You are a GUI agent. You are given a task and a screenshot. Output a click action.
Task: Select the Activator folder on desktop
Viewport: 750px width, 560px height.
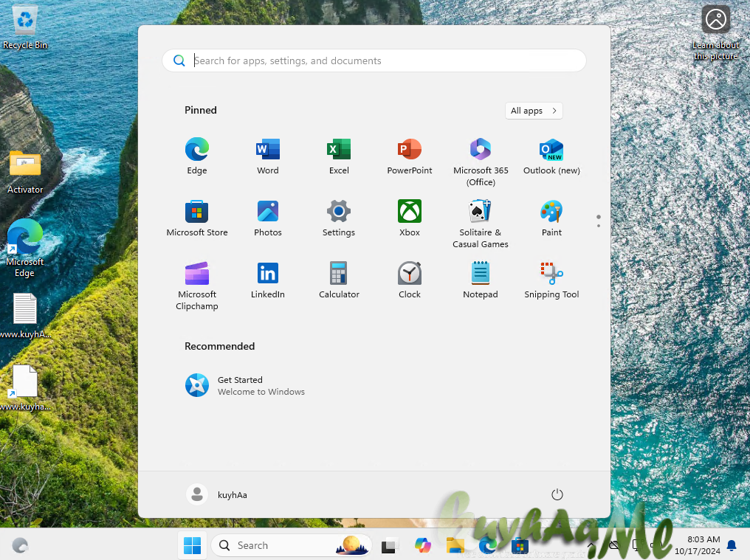pyautogui.click(x=25, y=172)
